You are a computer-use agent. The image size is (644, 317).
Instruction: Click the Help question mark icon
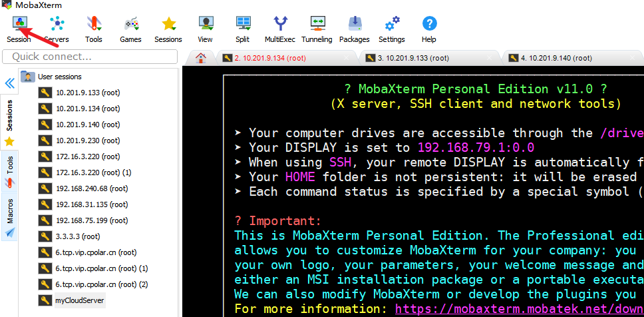(429, 23)
